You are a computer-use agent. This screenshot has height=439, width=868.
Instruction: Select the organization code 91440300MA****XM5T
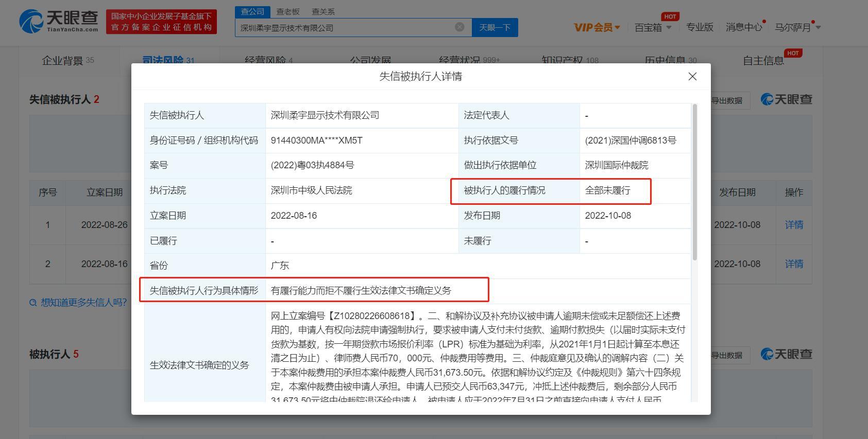[x=317, y=141]
